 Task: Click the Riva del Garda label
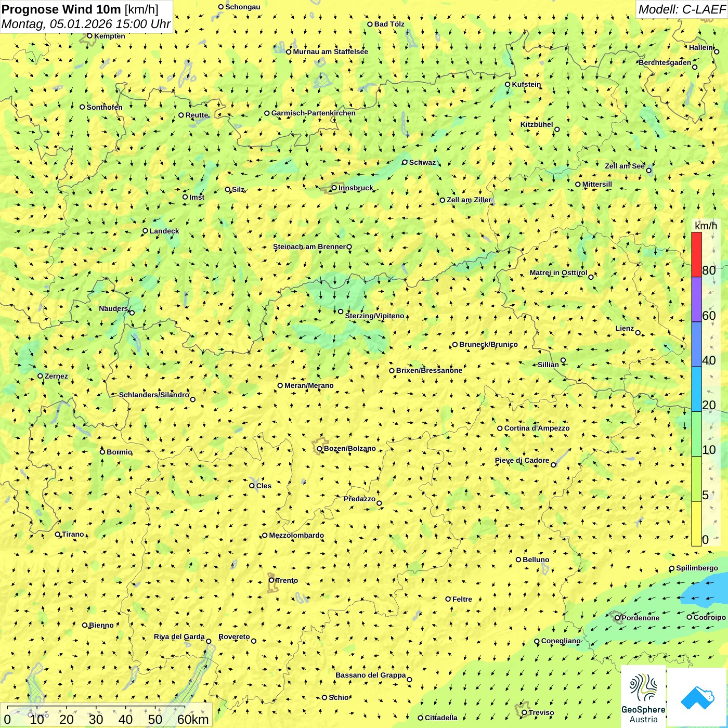[179, 636]
